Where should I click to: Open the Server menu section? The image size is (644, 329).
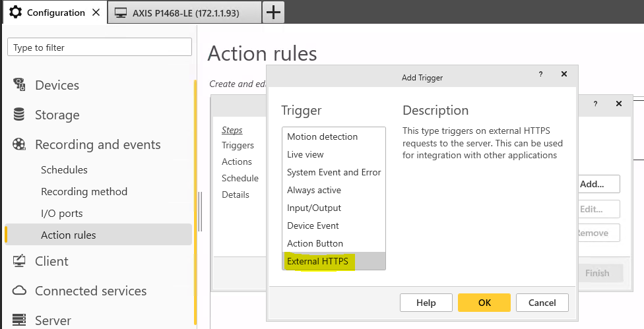[53, 320]
